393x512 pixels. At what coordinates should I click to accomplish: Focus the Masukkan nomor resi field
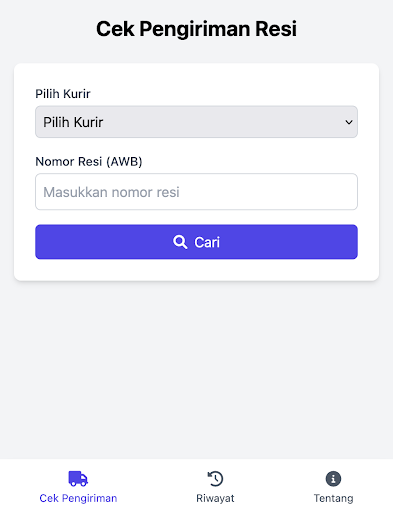click(196, 192)
